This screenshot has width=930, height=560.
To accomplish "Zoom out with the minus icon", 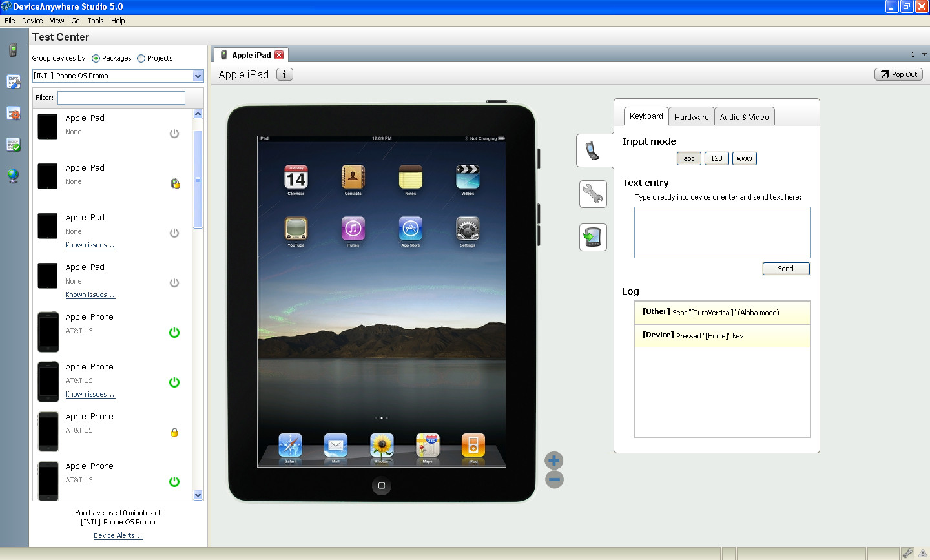I will pos(554,479).
